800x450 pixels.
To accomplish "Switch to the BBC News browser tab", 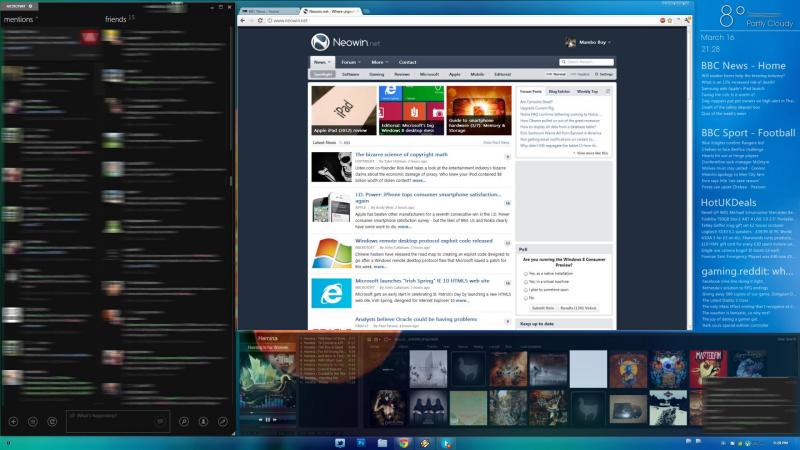I will click(268, 11).
